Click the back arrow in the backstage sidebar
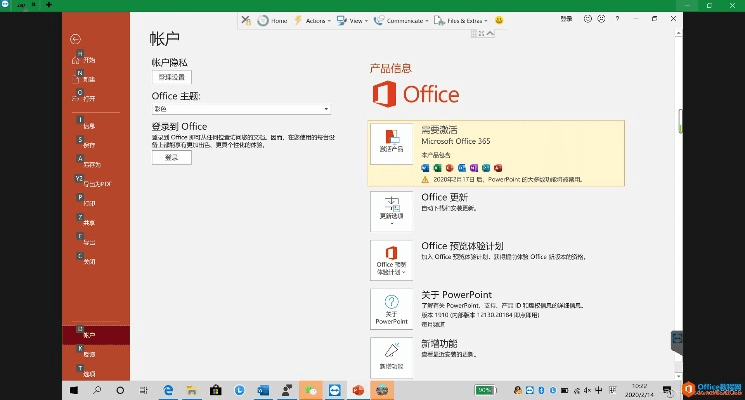This screenshot has height=400, width=745. coord(75,38)
